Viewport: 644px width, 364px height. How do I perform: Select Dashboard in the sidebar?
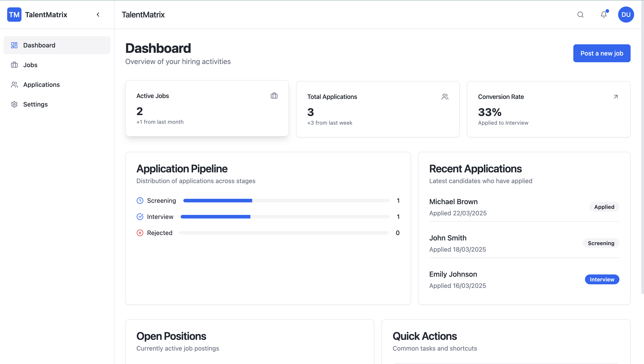tap(39, 45)
